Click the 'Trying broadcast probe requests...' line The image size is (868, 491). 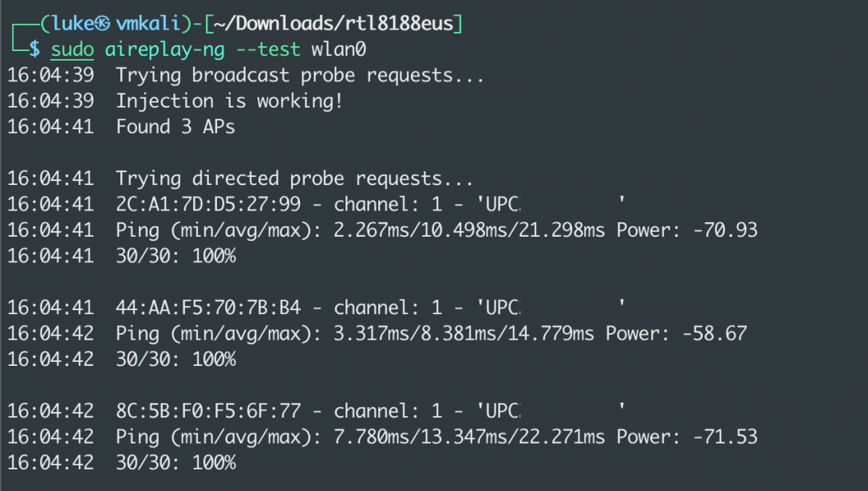coord(300,76)
